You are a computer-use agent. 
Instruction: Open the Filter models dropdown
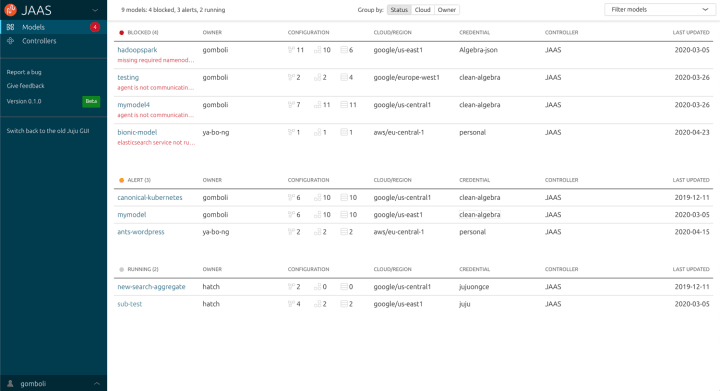pos(659,10)
